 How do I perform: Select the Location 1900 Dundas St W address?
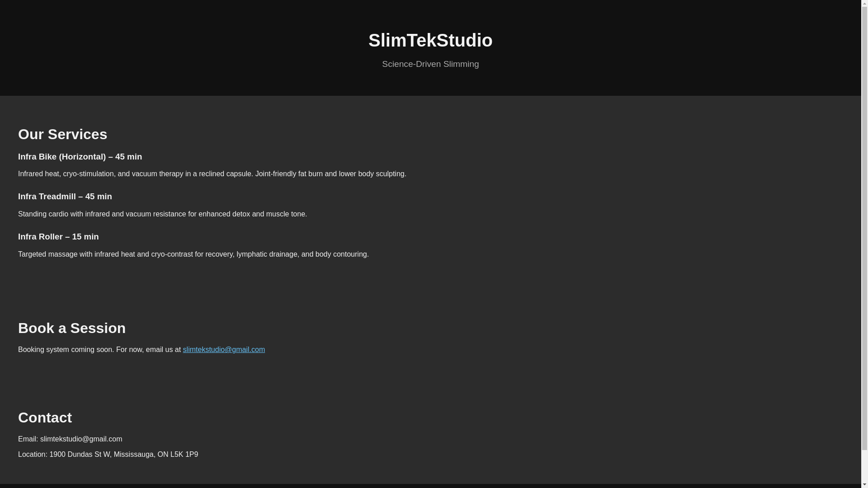click(x=108, y=454)
